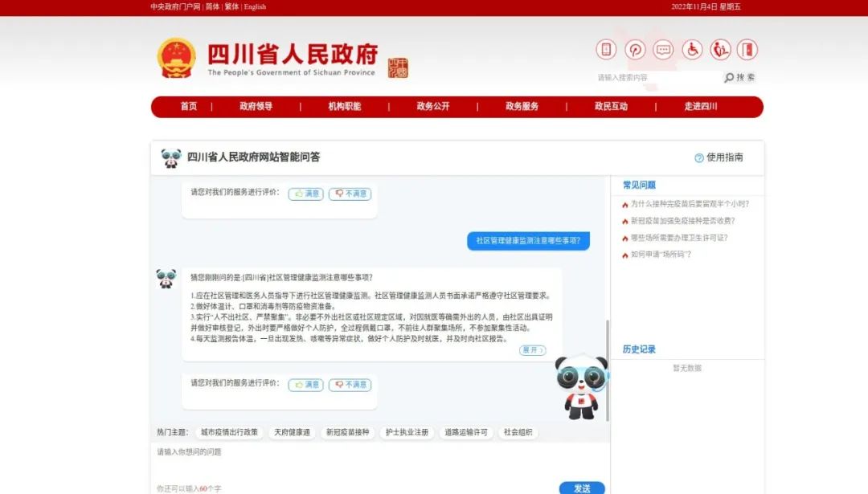
Task: Click the 使用指南 help icon
Action: coord(699,158)
